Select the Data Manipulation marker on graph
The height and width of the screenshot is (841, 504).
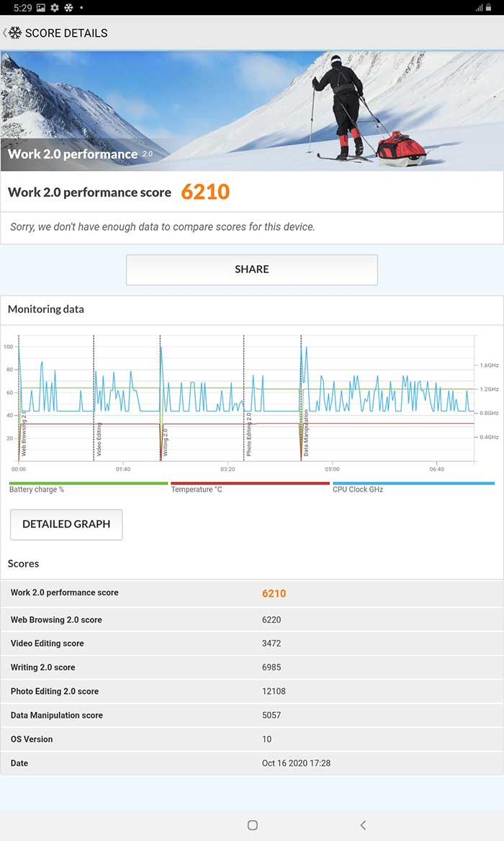[x=306, y=433]
